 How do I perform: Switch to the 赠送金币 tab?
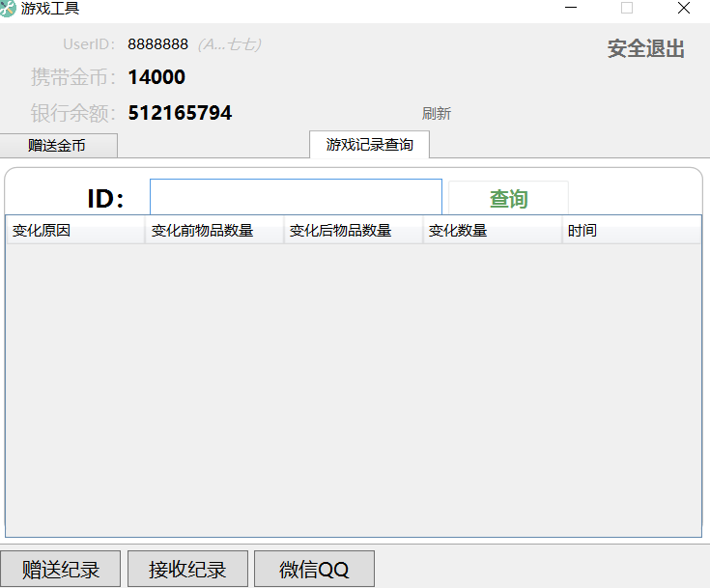58,145
